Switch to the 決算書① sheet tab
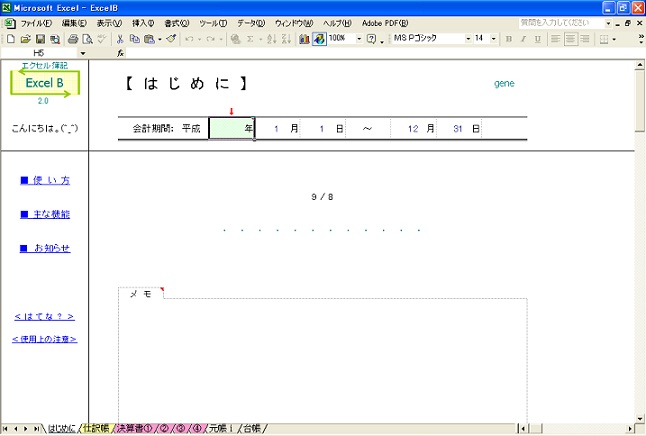Image resolution: width=646 pixels, height=436 pixels. 135,429
